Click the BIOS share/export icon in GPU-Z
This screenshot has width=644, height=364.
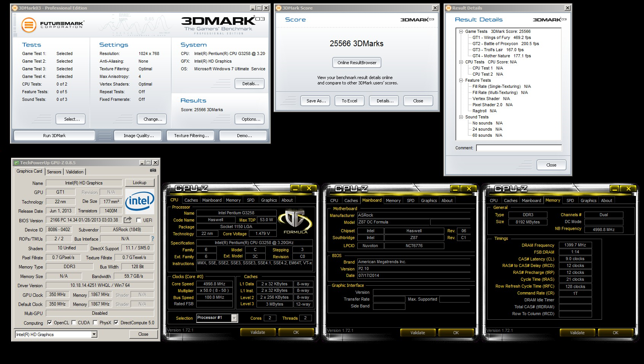tap(128, 220)
